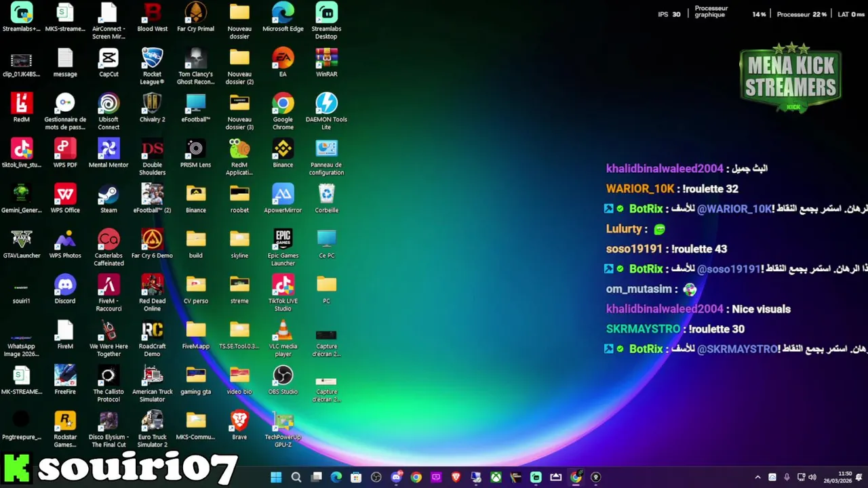Image resolution: width=868 pixels, height=488 pixels.
Task: Select the Mental Mentor desktop icon
Action: click(108, 155)
